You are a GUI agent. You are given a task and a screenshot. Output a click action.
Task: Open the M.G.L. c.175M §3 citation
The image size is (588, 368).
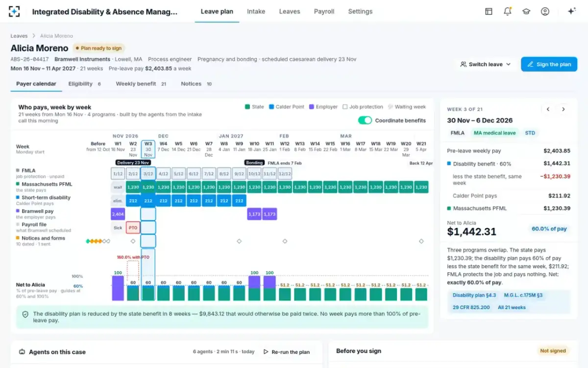pos(524,295)
